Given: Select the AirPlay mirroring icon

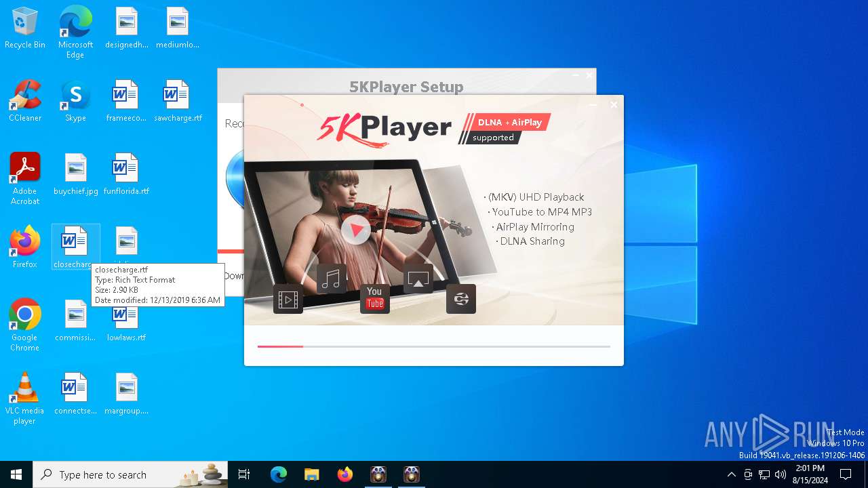Looking at the screenshot, I should pos(418,278).
